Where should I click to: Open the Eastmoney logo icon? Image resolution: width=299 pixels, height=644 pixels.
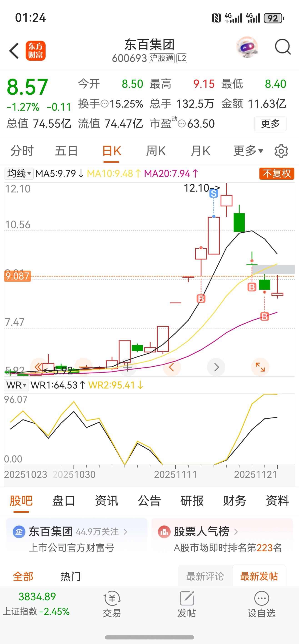pos(35,51)
